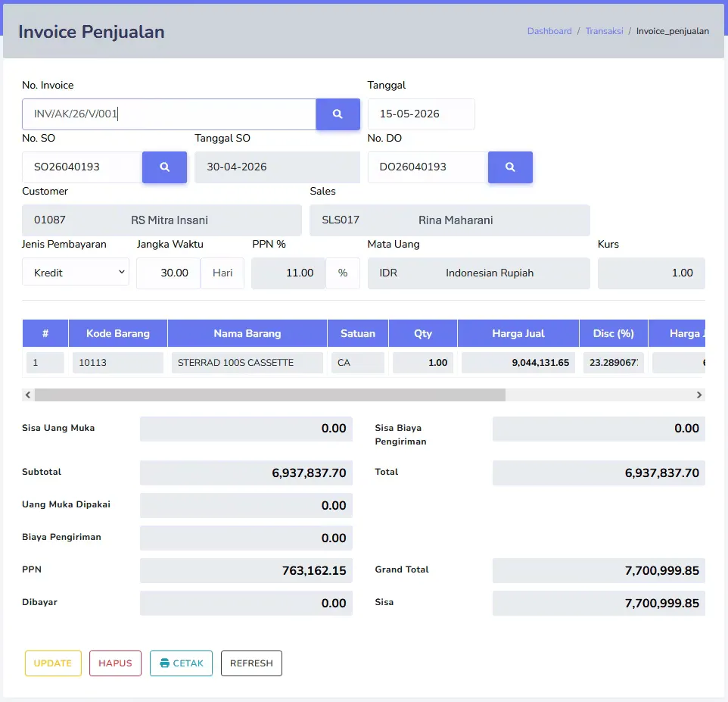728x702 pixels.
Task: Click the Invoice_penjualan breadcrumb text
Action: [x=672, y=31]
